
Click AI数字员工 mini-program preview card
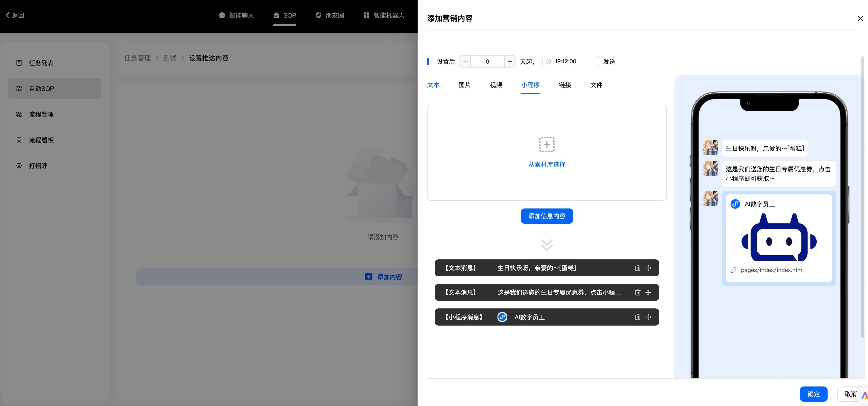[x=779, y=238]
